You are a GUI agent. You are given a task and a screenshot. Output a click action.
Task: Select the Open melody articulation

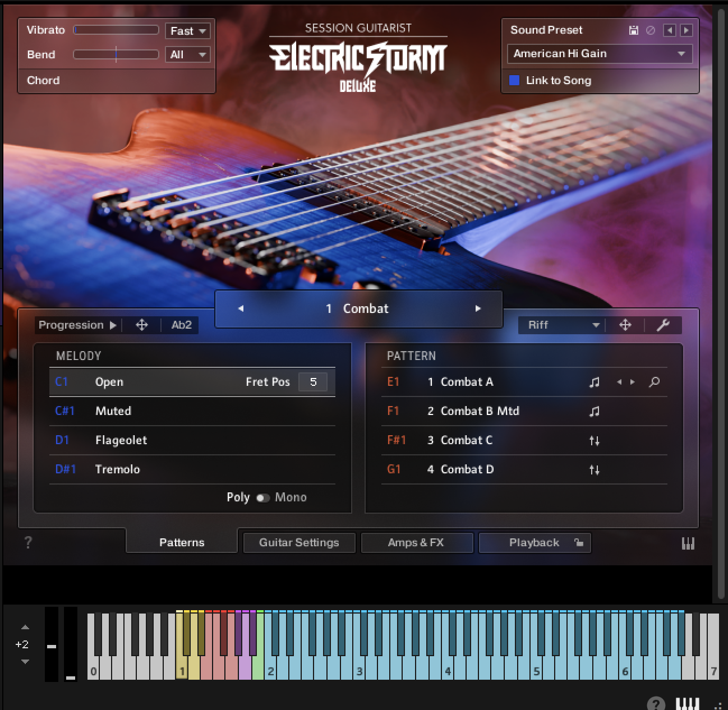click(192, 382)
